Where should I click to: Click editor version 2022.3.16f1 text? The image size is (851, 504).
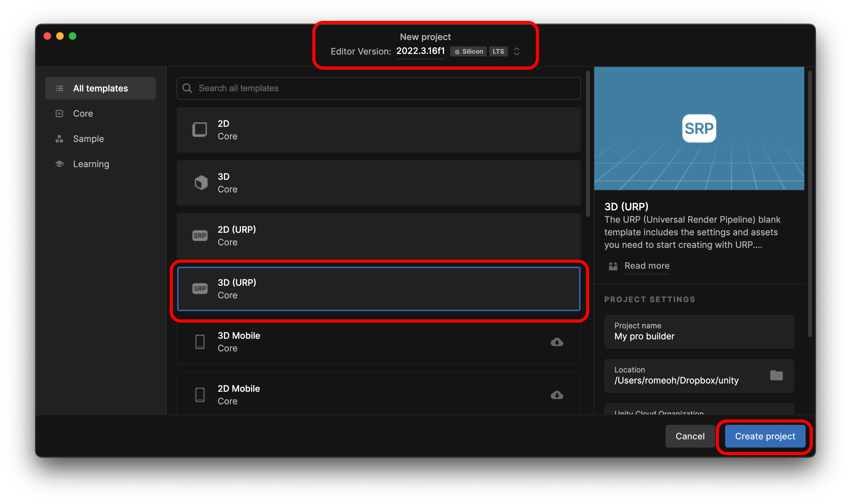point(420,51)
